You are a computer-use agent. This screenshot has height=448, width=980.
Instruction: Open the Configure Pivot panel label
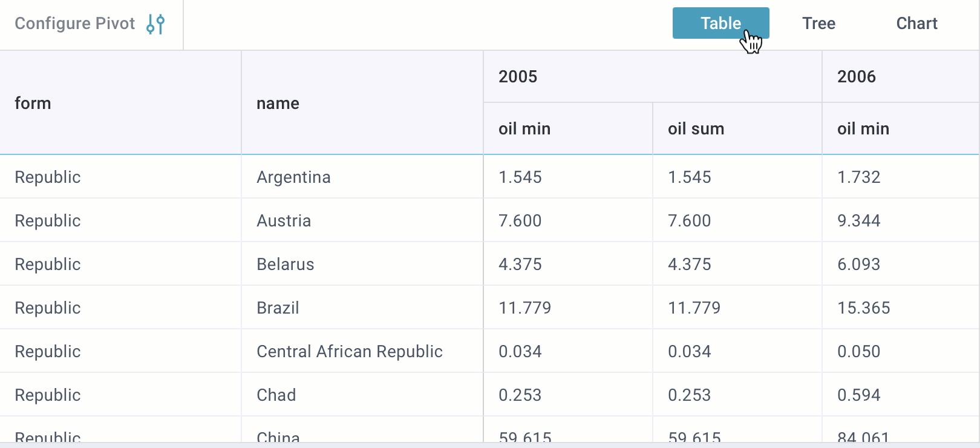[x=74, y=24]
